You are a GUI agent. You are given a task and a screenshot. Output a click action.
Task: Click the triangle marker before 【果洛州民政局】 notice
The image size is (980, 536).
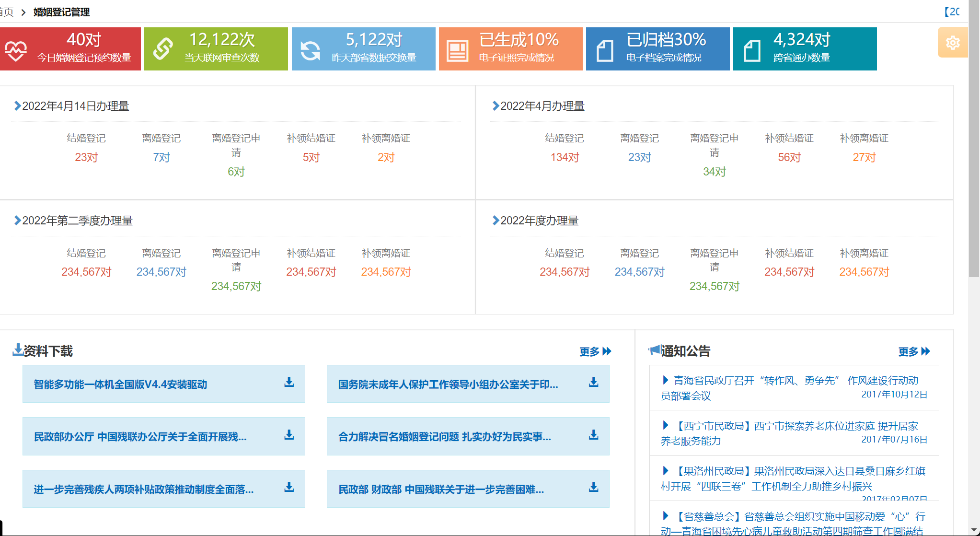665,470
